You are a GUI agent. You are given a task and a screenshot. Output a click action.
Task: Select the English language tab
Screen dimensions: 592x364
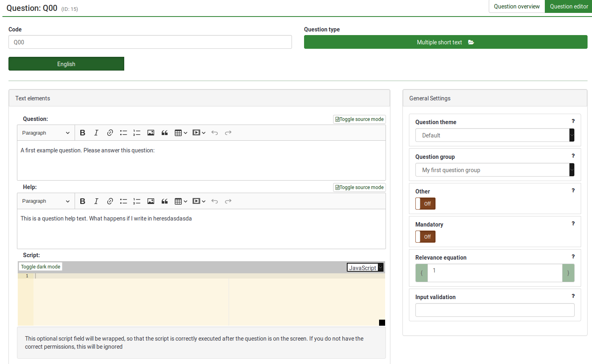pos(66,64)
